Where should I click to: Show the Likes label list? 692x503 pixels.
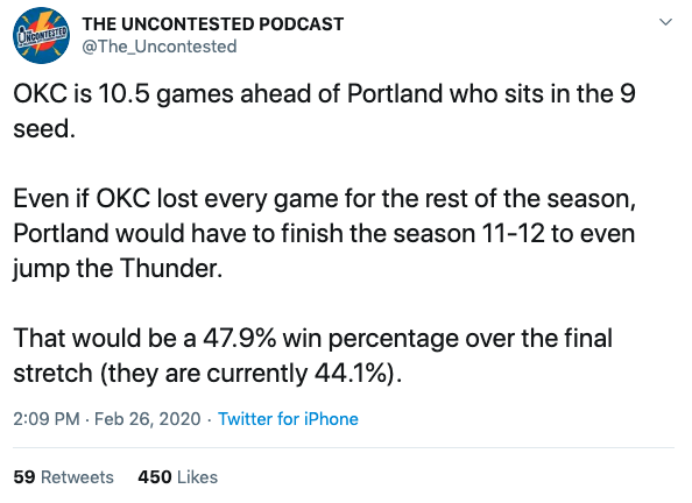point(197,477)
